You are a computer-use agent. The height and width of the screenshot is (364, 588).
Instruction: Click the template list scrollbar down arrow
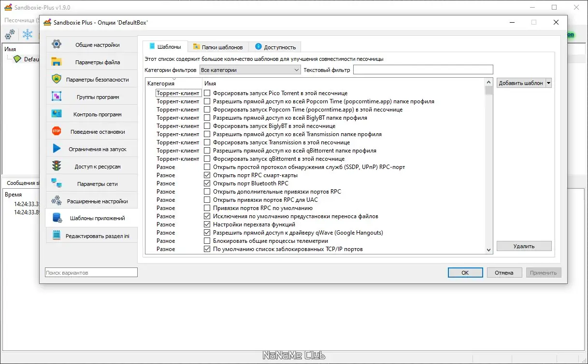488,250
